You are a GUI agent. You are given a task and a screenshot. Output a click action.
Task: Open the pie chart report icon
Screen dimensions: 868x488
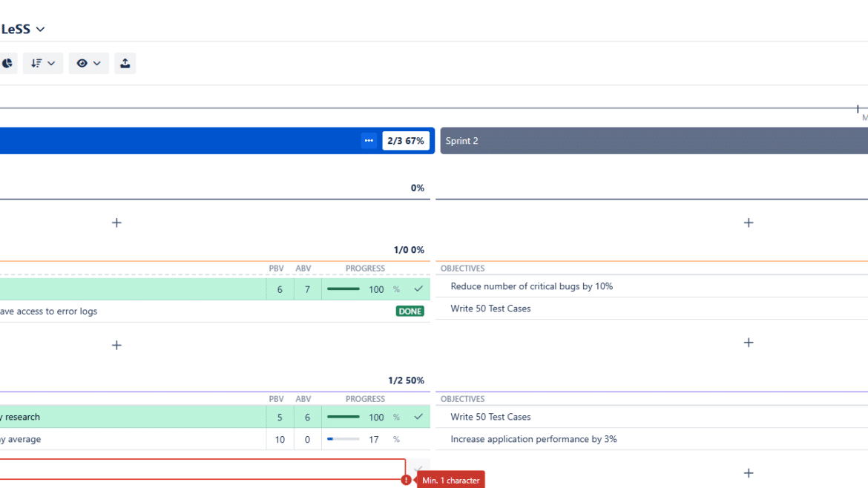click(x=7, y=64)
